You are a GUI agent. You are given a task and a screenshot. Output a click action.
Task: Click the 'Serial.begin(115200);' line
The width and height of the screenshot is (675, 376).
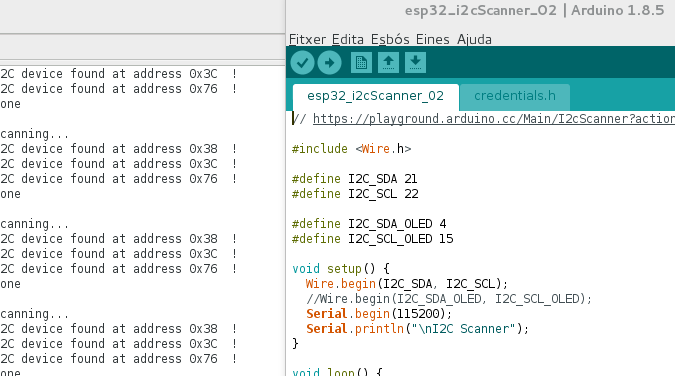379,314
